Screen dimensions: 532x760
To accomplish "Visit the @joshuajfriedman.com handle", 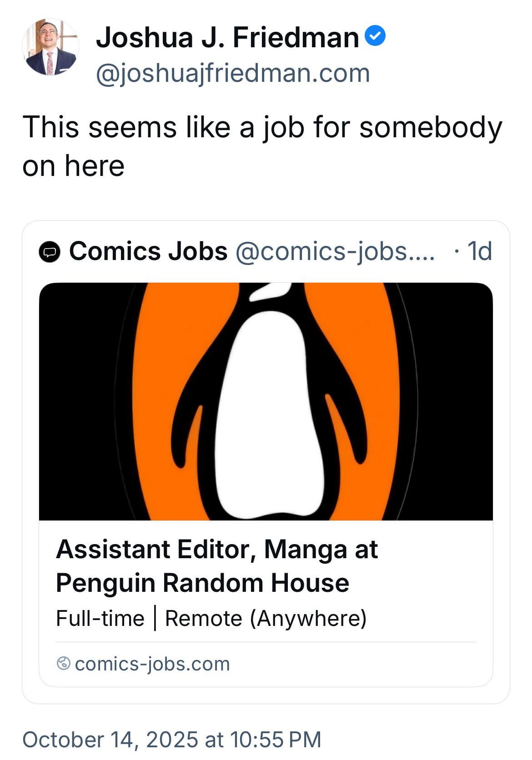I will [x=233, y=73].
